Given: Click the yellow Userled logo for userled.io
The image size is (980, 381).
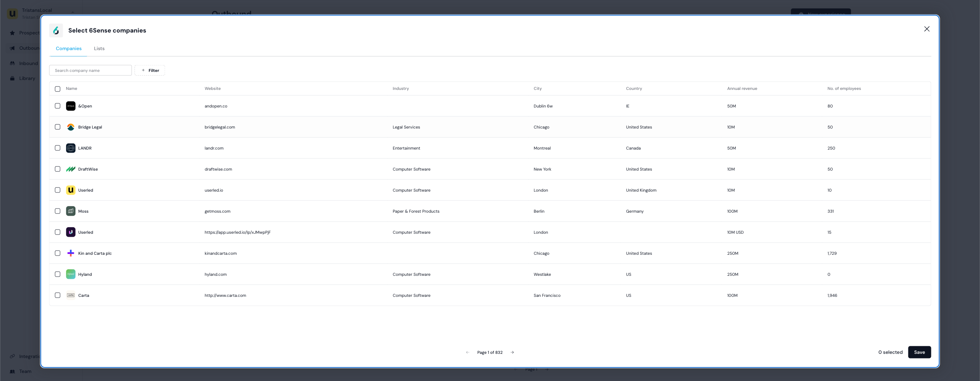Looking at the screenshot, I should [x=71, y=190].
